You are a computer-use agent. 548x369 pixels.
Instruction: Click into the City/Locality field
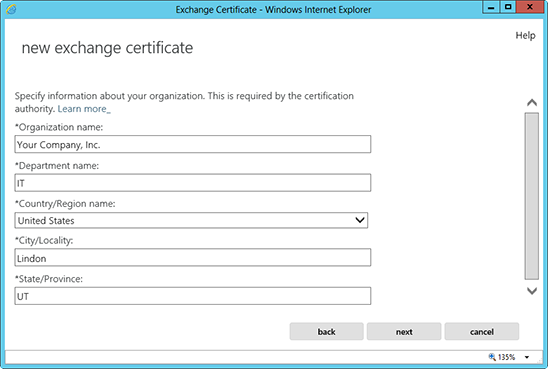pyautogui.click(x=193, y=258)
